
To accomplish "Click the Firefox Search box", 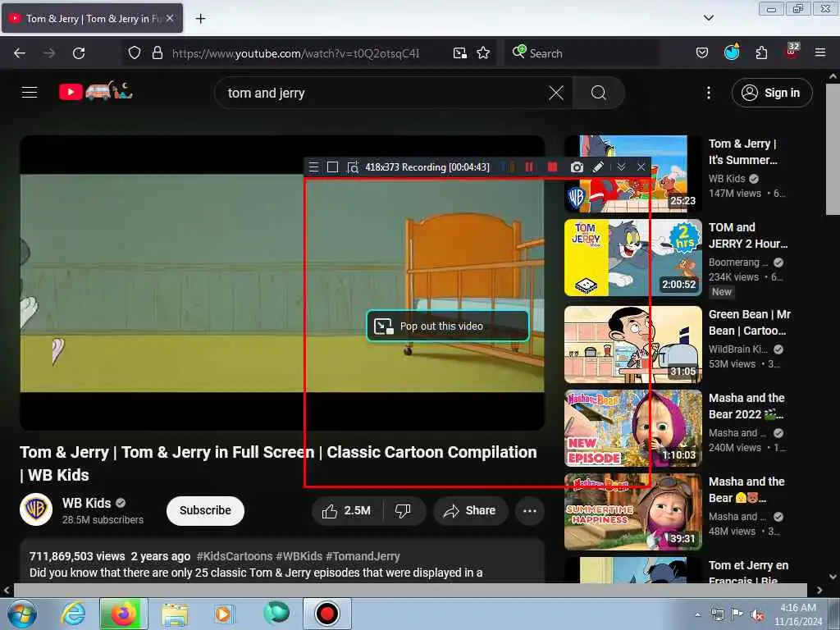I will tap(582, 53).
